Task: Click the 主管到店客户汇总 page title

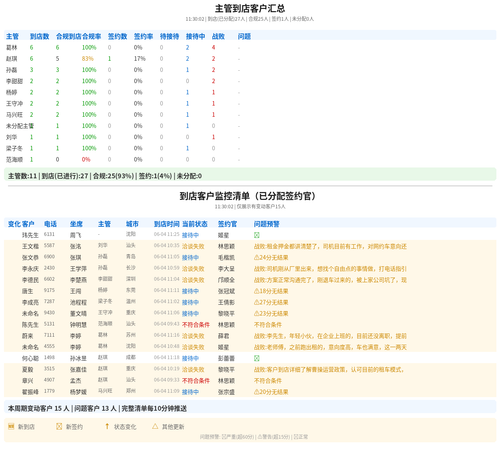Action: coord(250,8)
